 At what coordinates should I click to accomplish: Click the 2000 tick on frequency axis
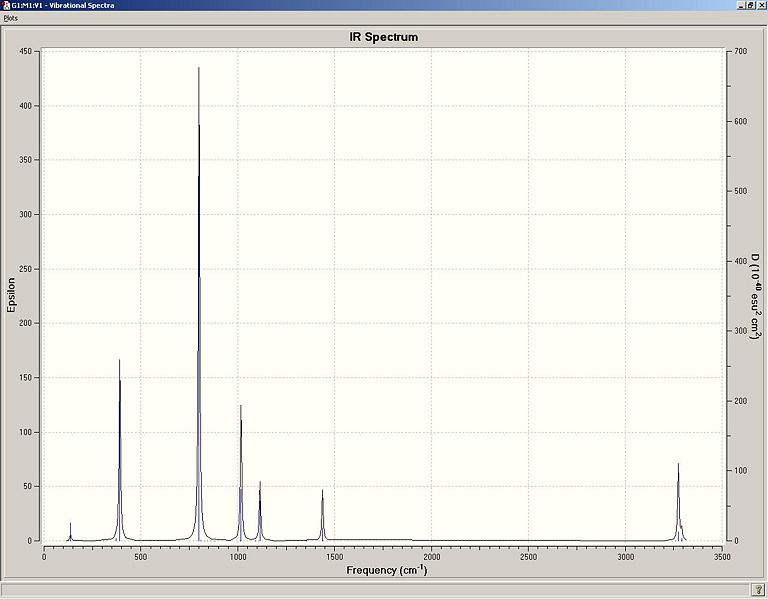431,557
